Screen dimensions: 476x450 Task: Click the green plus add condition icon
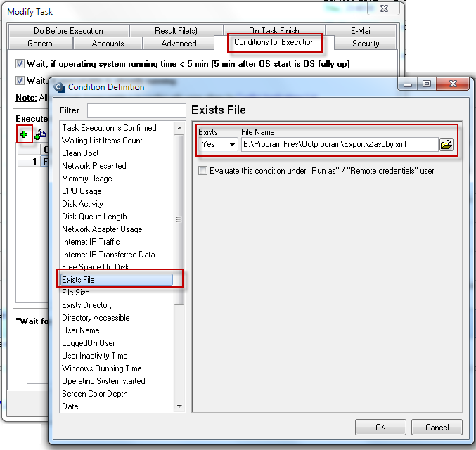point(24,134)
